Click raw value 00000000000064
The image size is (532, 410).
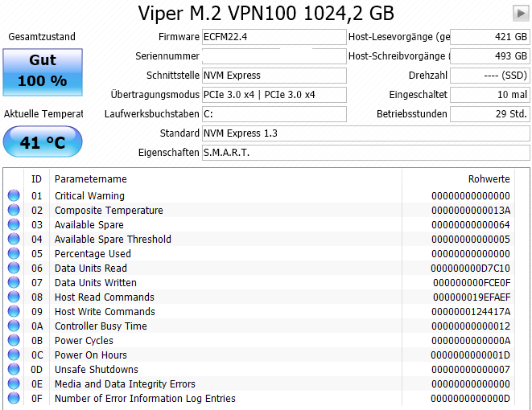click(x=471, y=225)
